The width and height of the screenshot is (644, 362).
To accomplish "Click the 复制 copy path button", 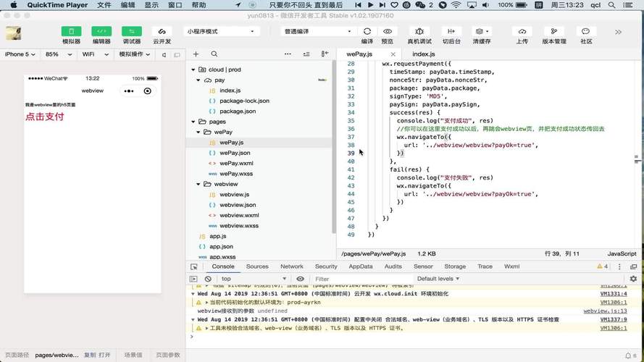I will pyautogui.click(x=90, y=355).
